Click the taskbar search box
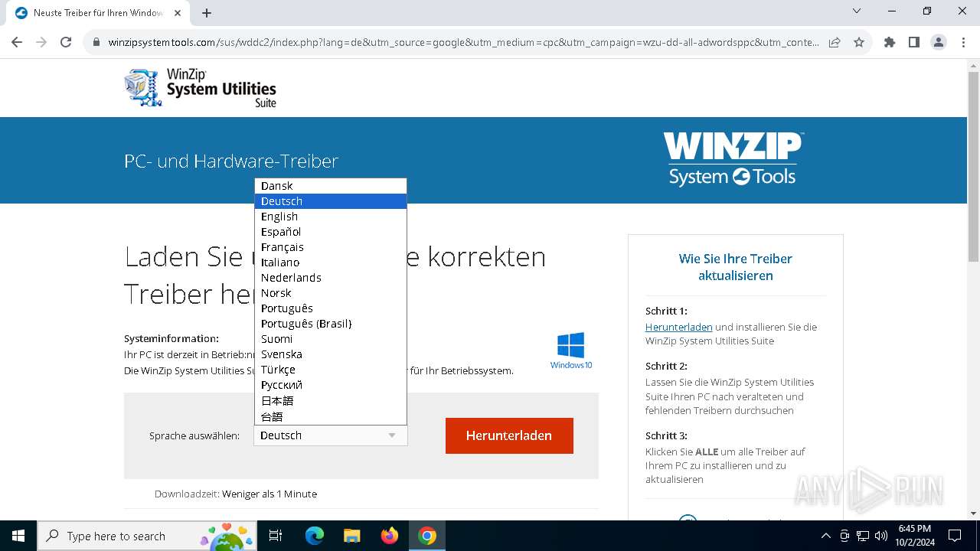 (x=148, y=536)
